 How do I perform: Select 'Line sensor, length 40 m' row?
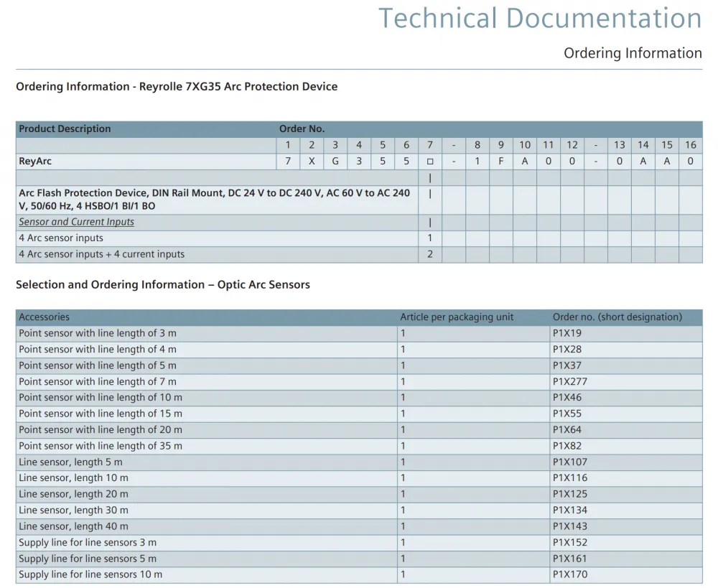coord(359,526)
